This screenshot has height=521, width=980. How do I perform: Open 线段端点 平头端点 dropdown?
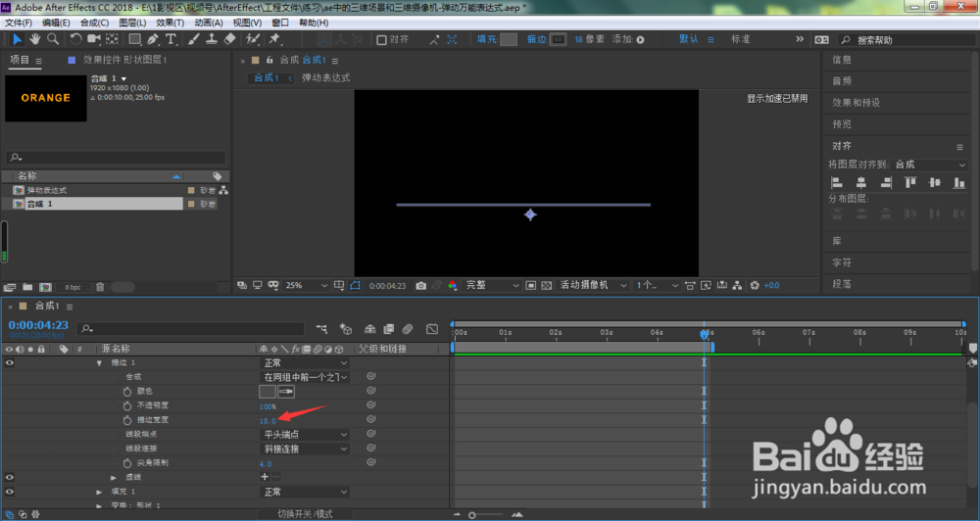(305, 434)
